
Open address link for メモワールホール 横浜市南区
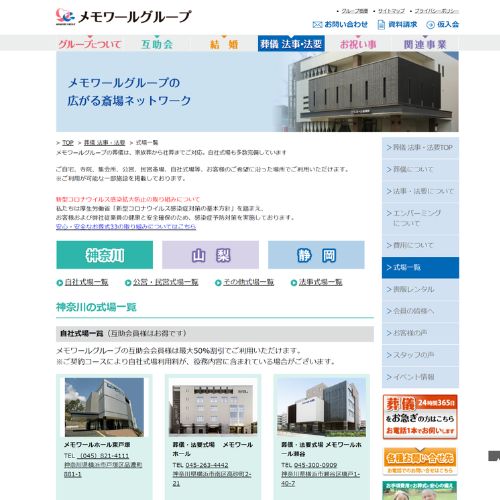pyautogui.click(x=212, y=479)
